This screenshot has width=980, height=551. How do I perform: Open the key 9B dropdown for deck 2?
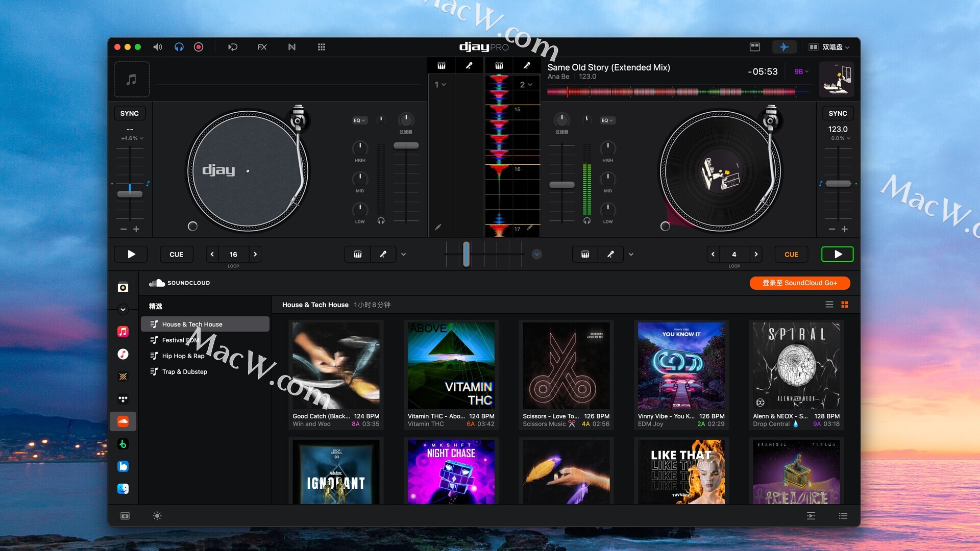[x=801, y=71]
